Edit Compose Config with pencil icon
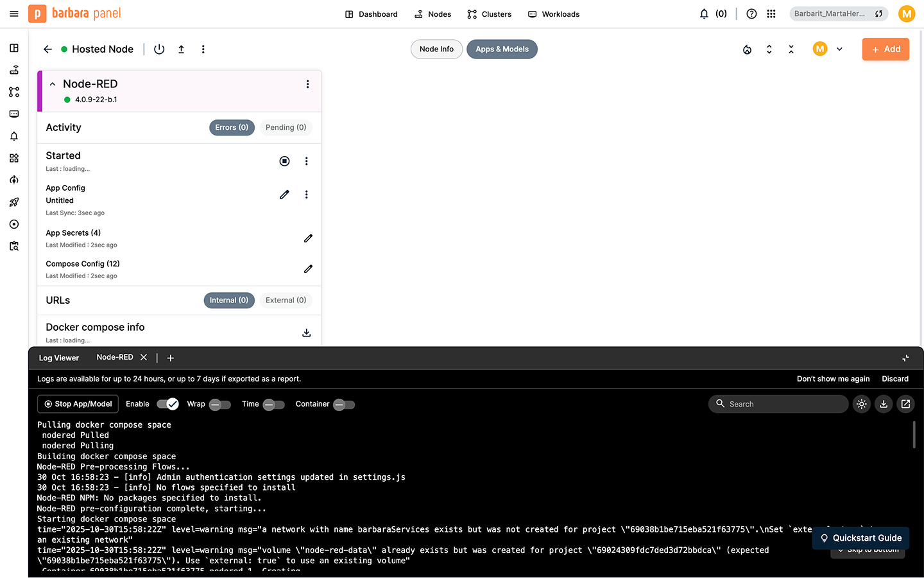The width and height of the screenshot is (924, 578). click(308, 269)
